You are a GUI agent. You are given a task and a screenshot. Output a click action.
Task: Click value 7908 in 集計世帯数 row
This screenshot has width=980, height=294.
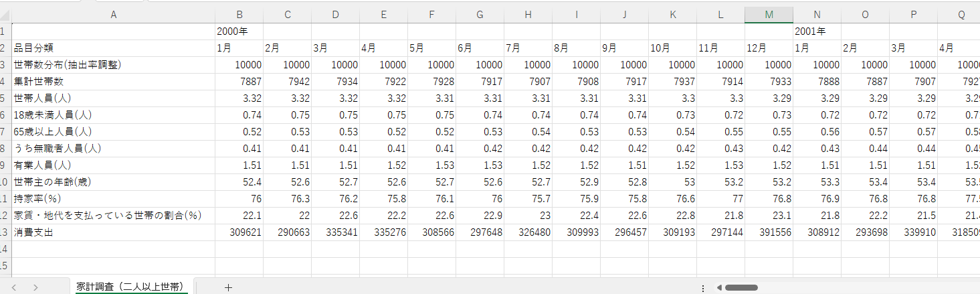(577, 82)
